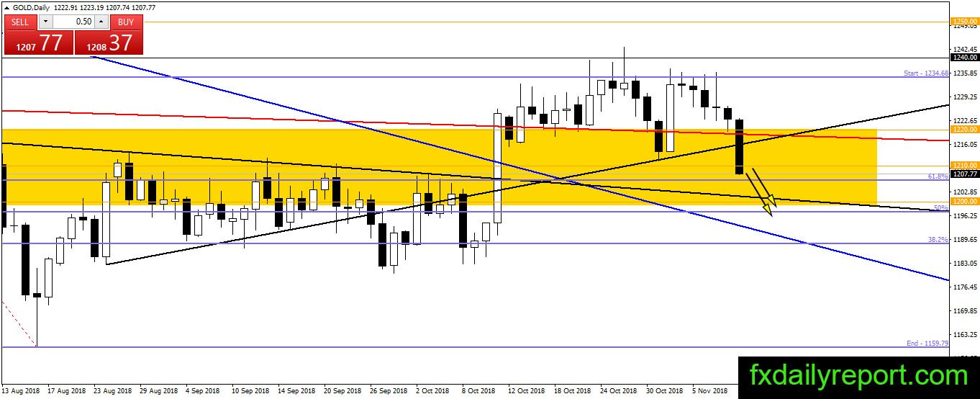980x399 pixels.
Task: Click the 8 Oct 2018 date label
Action: tap(479, 390)
